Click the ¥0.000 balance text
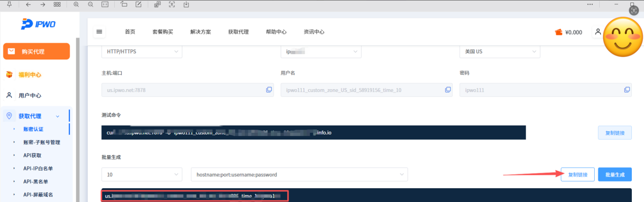 click(x=574, y=32)
